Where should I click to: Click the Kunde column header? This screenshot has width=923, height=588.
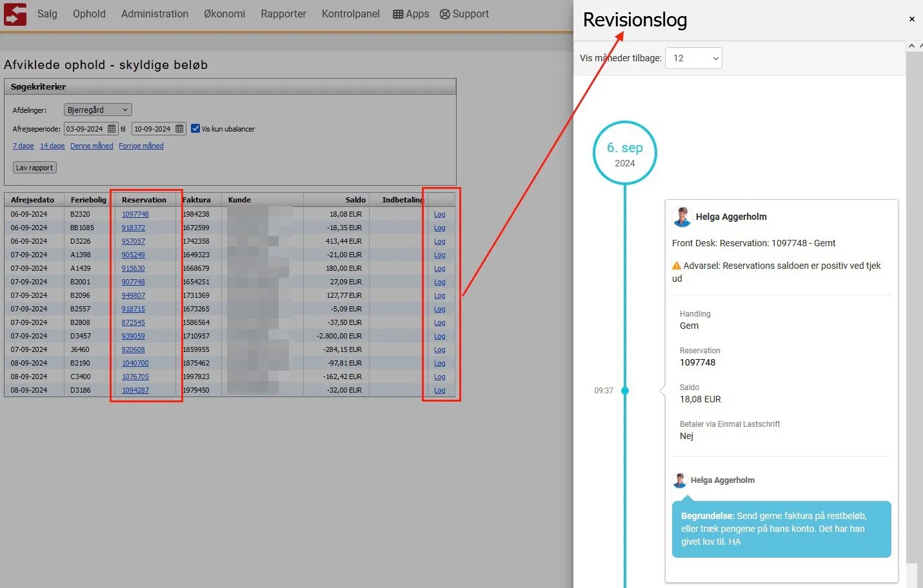(240, 200)
